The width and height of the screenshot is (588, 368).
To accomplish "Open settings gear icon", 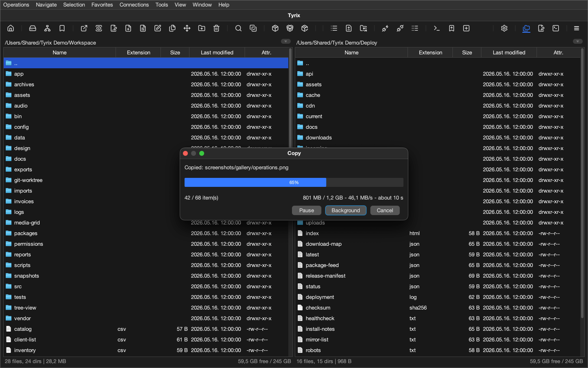I will (504, 28).
